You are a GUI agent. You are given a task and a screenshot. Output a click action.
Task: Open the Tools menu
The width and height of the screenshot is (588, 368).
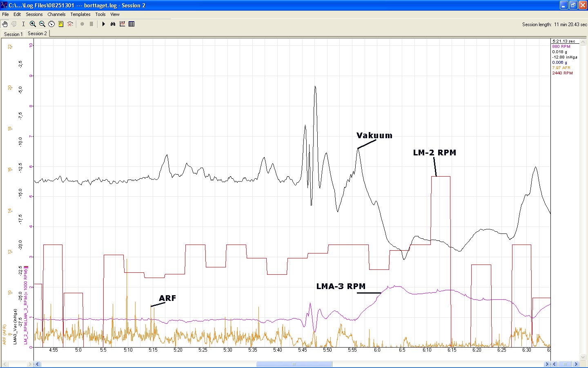point(100,14)
